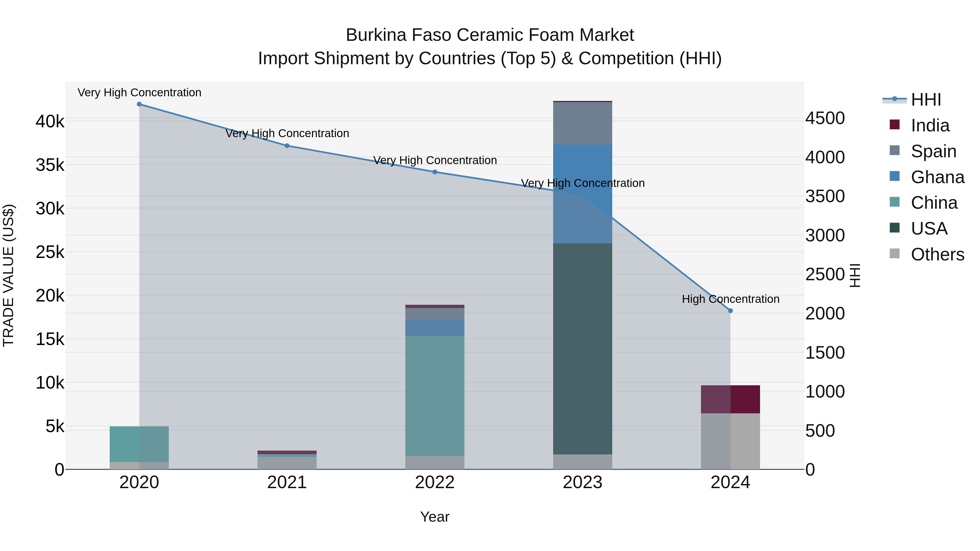Toggle Ghana legend entry
This screenshot has width=980, height=551.
[927, 177]
